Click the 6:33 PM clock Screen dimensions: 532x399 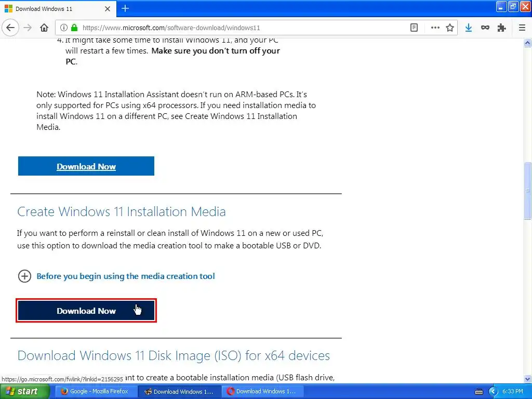pyautogui.click(x=513, y=391)
